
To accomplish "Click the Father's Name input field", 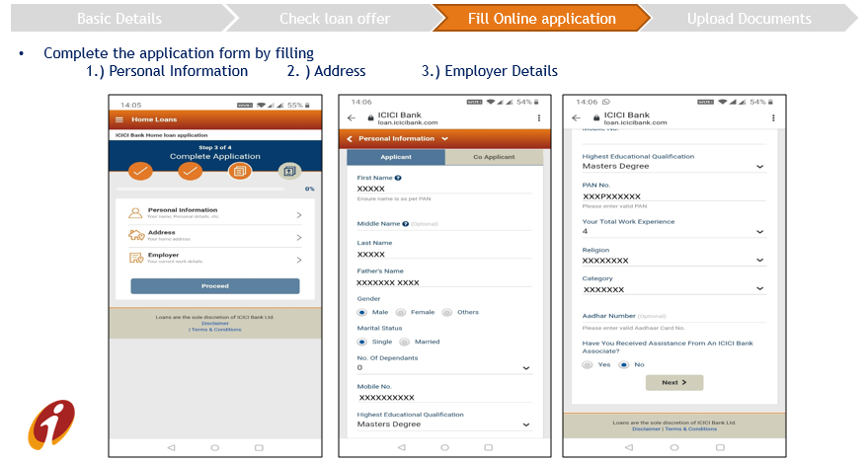I will [x=444, y=282].
